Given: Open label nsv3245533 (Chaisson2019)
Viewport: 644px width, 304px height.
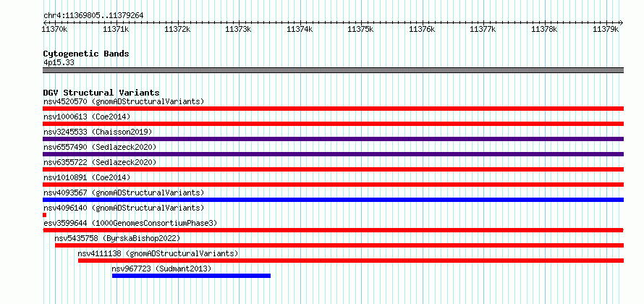Looking at the screenshot, I should click(98, 132).
